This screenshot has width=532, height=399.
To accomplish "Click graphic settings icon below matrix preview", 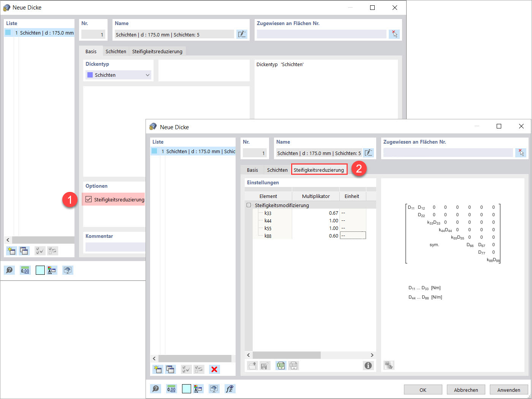I will (389, 366).
